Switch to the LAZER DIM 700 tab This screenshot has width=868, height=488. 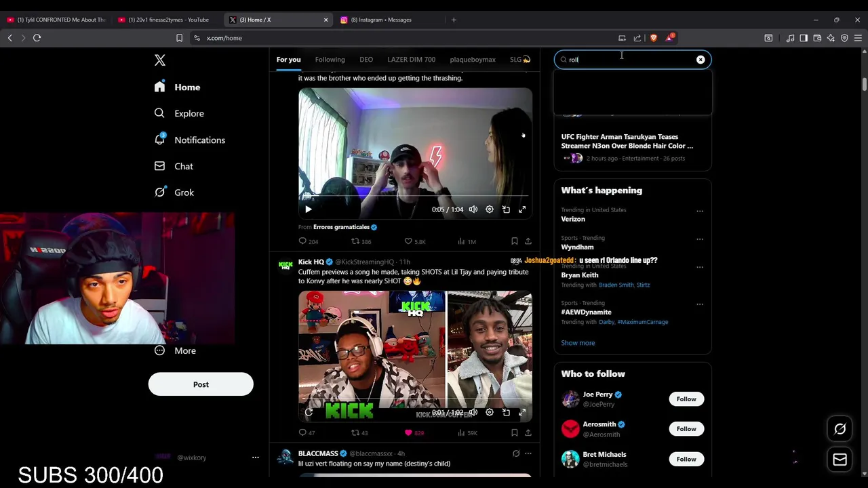tap(411, 60)
